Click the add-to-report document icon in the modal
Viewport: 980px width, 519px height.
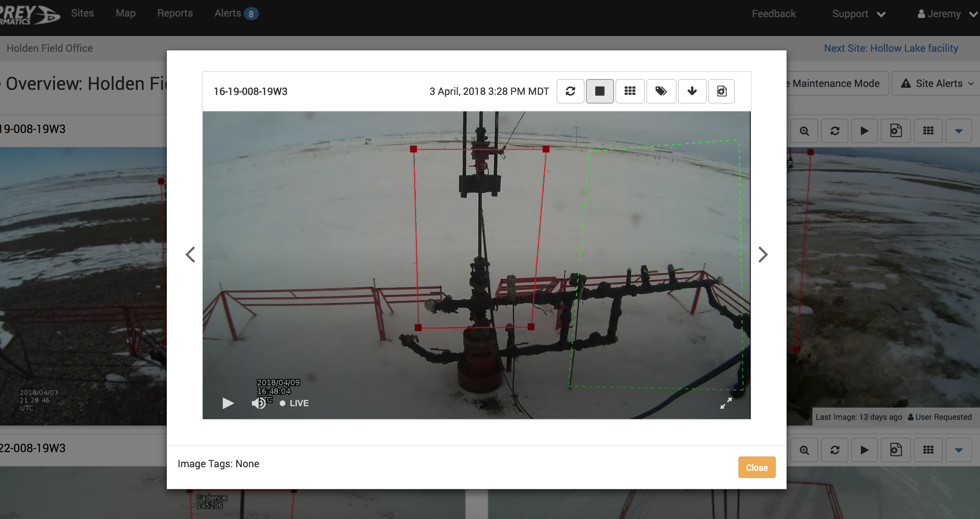point(721,91)
